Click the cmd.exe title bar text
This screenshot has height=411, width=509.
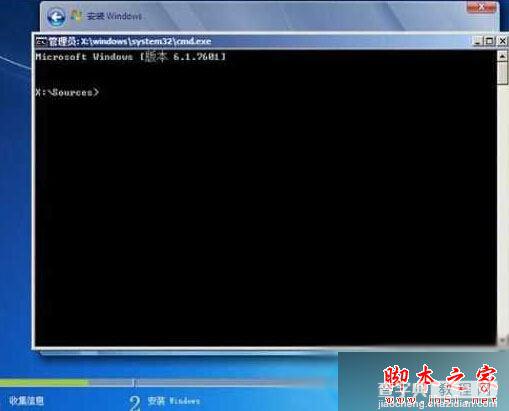click(x=130, y=41)
